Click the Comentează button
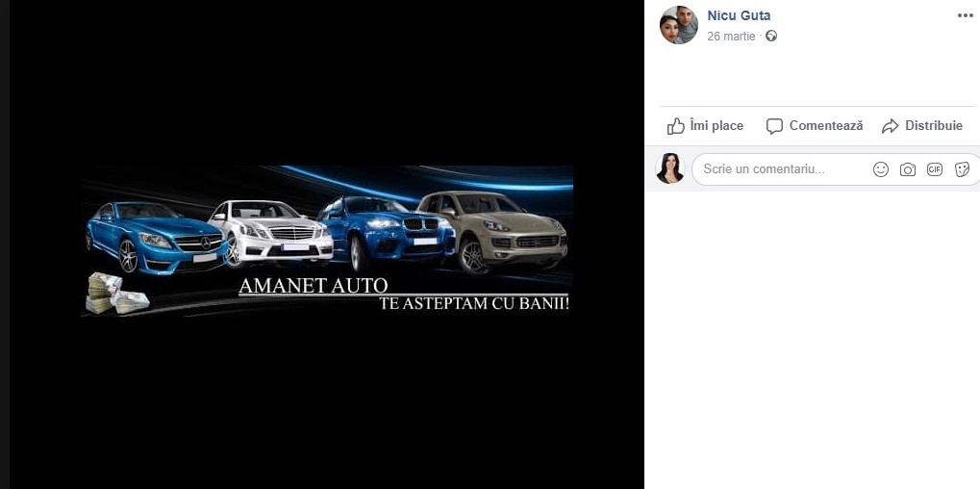The width and height of the screenshot is (980, 489). 815,126
